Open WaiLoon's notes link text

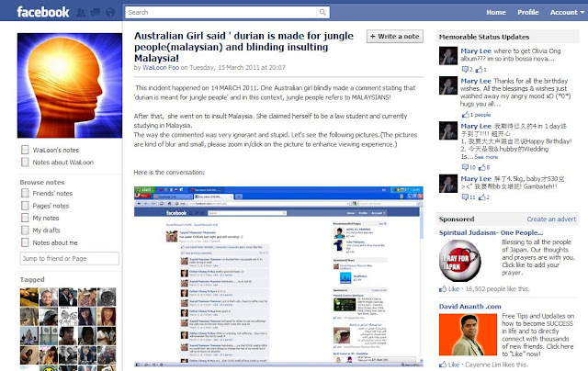click(55, 150)
